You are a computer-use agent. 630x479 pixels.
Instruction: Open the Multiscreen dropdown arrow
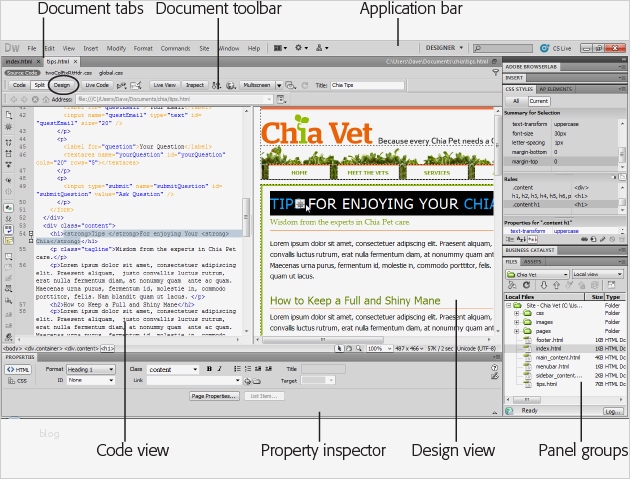click(279, 86)
